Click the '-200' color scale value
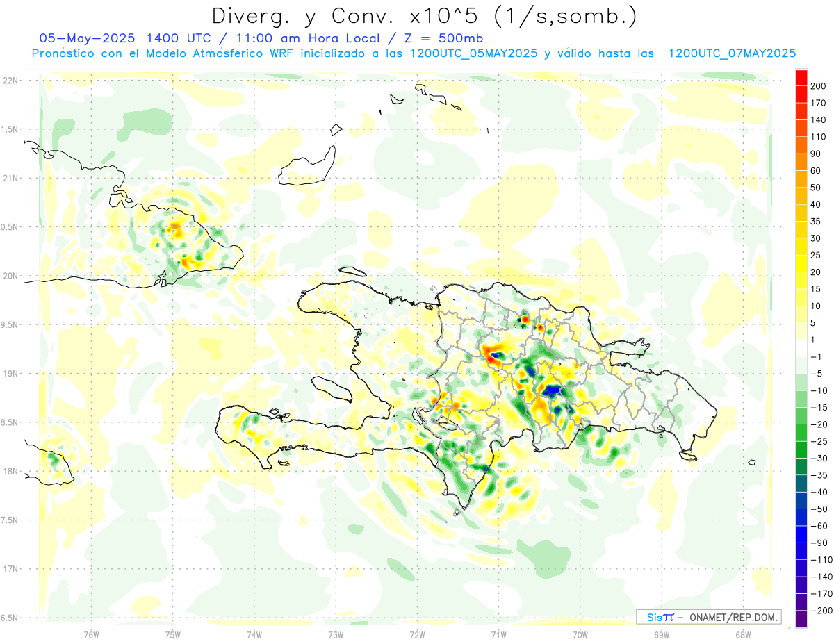 821,610
